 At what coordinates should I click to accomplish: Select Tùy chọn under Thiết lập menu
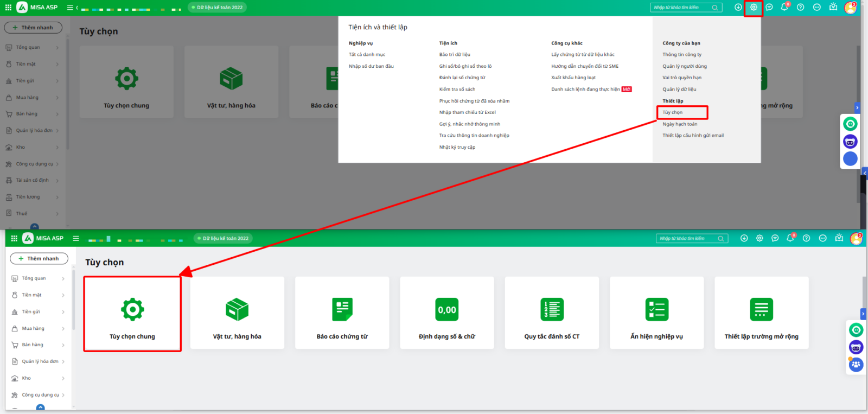coord(673,112)
